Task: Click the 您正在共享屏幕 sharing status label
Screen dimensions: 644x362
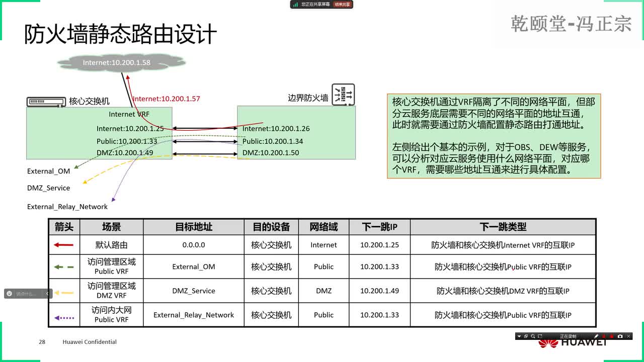Action: (315, 4)
